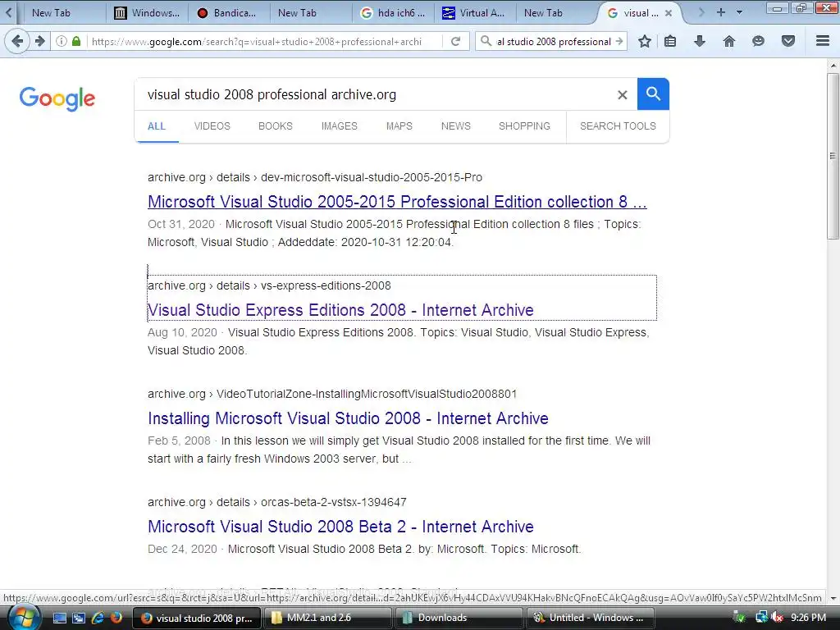The height and width of the screenshot is (630, 840).
Task: Open Untitled - Windows taskbar window
Action: [591, 618]
